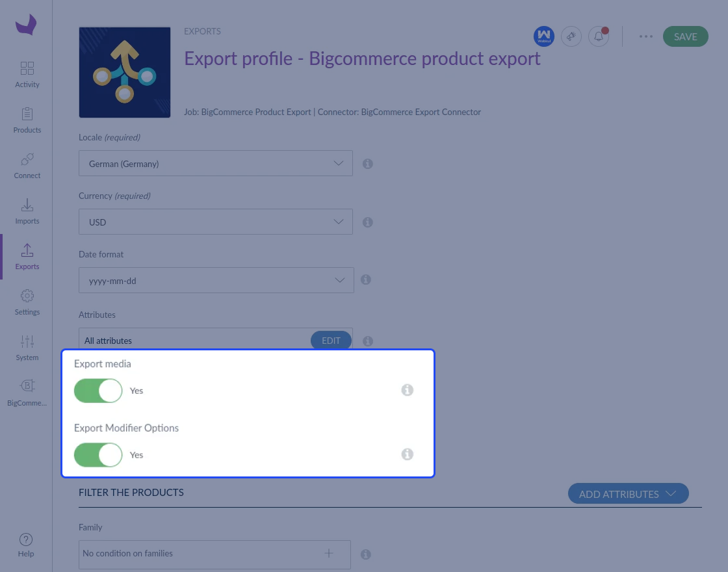Toggle the Export Modifier Options switch

click(98, 454)
